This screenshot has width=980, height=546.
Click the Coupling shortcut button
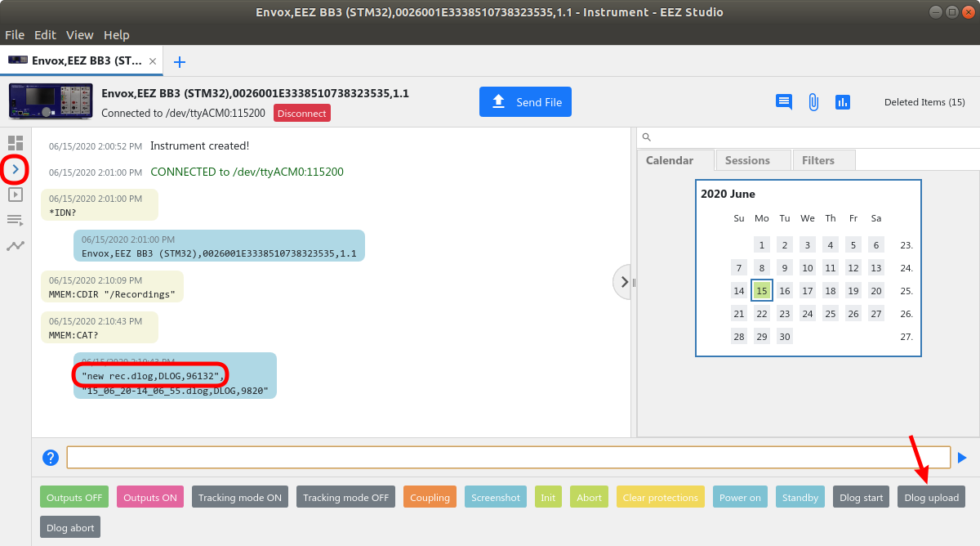[x=430, y=497]
